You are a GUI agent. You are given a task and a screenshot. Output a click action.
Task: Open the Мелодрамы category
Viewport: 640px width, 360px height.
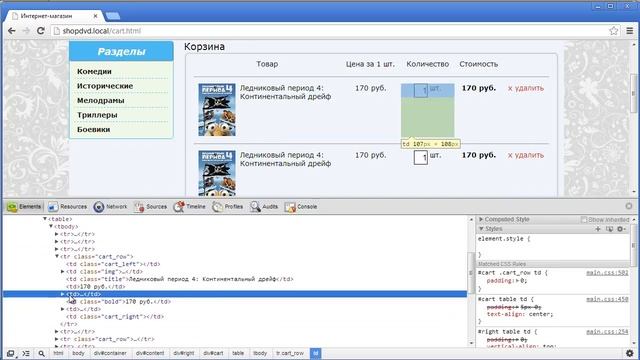(x=100, y=100)
